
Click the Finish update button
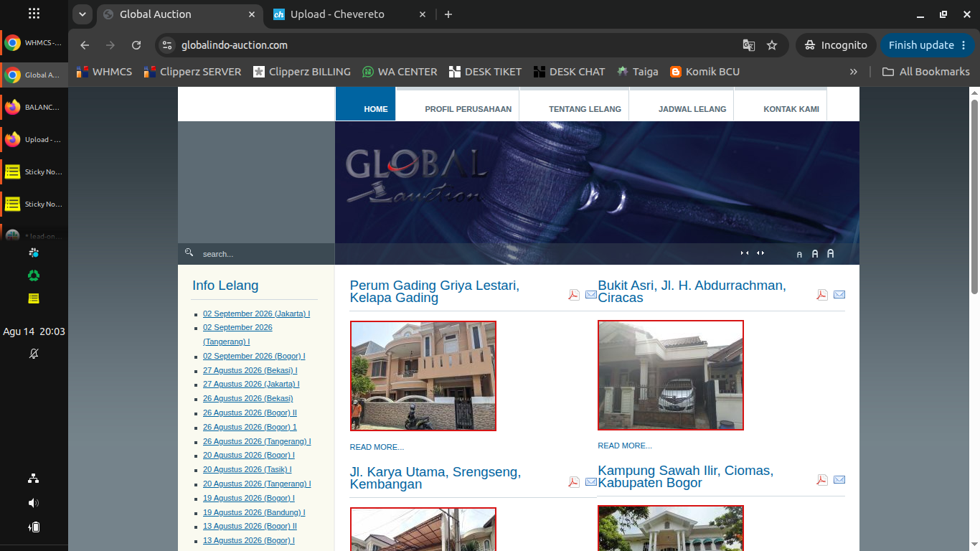click(927, 45)
